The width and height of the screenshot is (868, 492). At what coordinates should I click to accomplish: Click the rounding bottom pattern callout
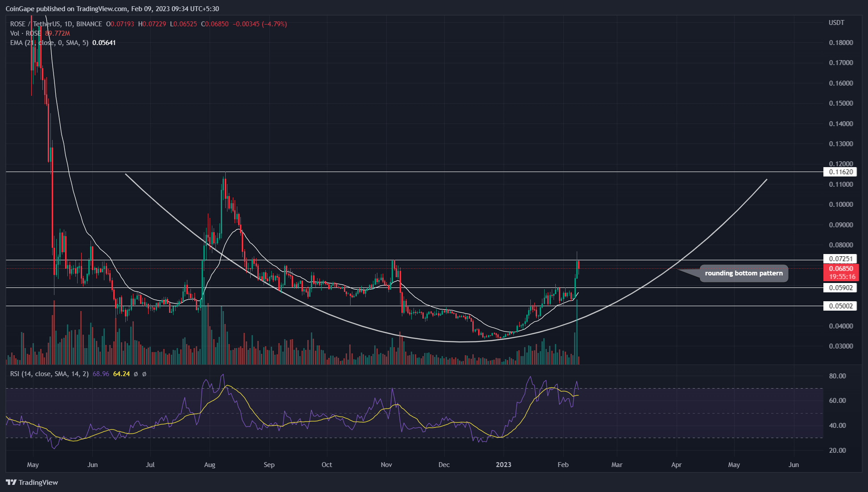744,273
